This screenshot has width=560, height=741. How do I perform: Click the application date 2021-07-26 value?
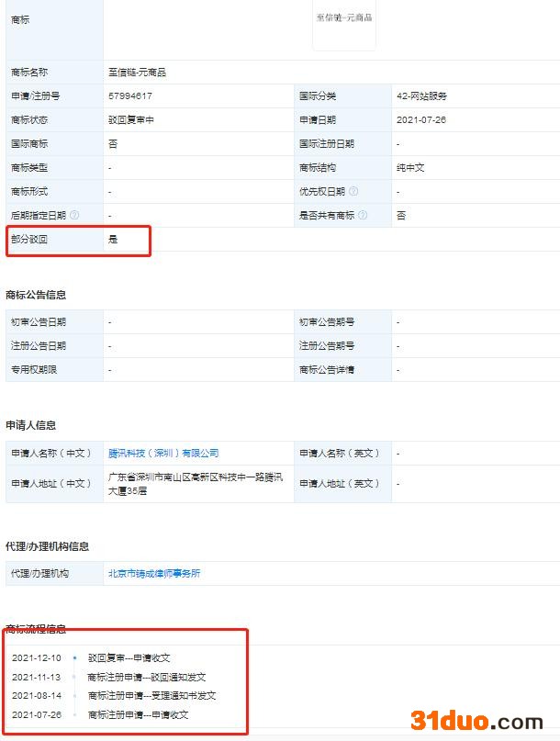421,120
